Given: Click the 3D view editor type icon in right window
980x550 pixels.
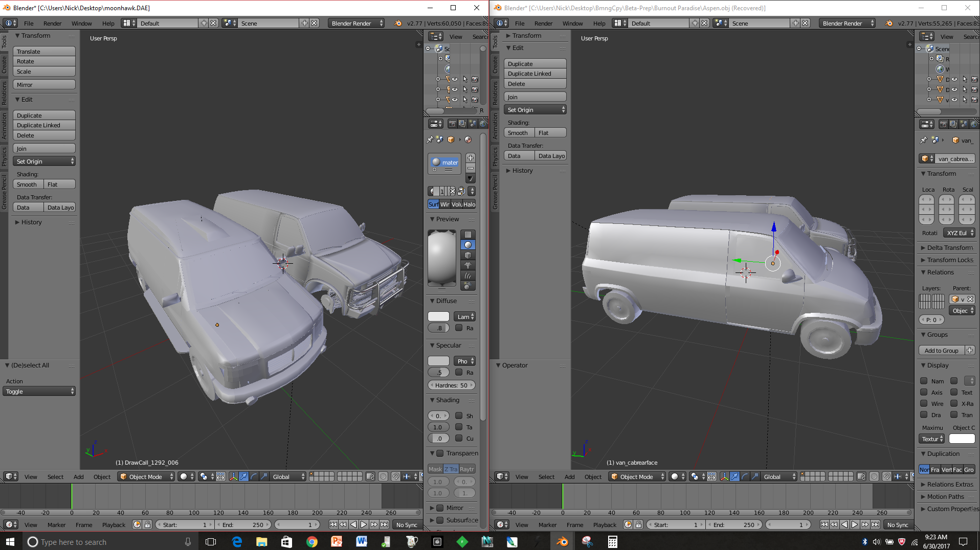Looking at the screenshot, I should [502, 476].
